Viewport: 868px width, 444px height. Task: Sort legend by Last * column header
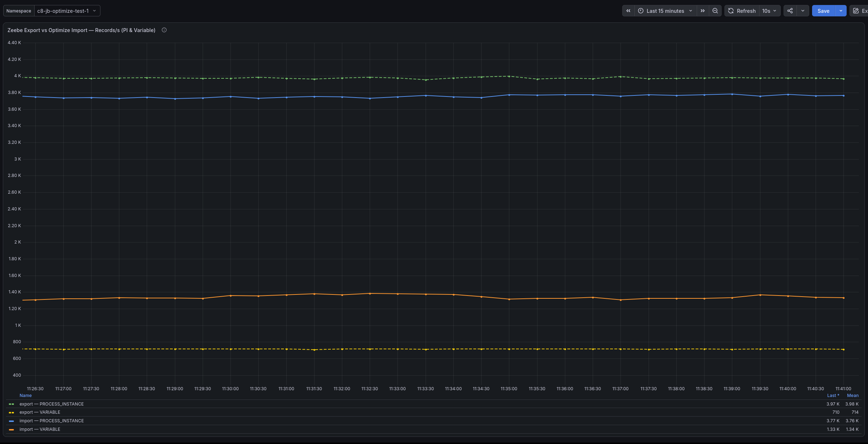coord(833,395)
